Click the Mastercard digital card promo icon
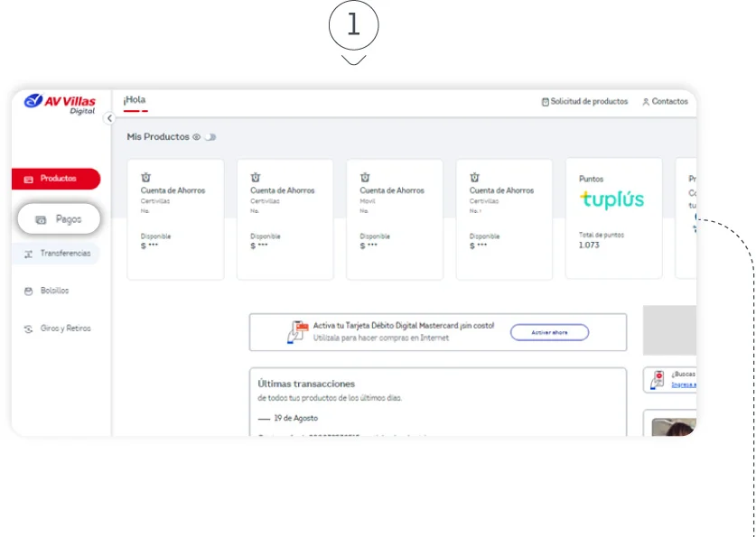756x537 pixels. point(296,332)
